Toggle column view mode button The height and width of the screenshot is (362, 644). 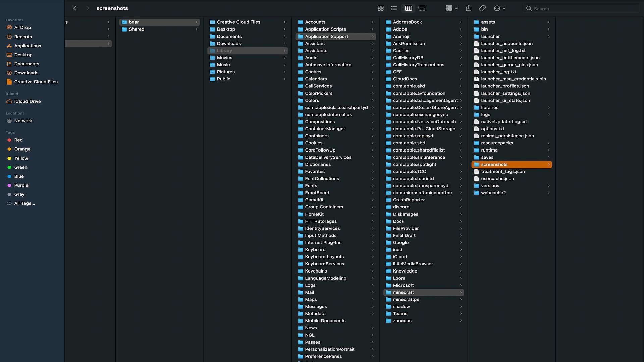pos(408,8)
